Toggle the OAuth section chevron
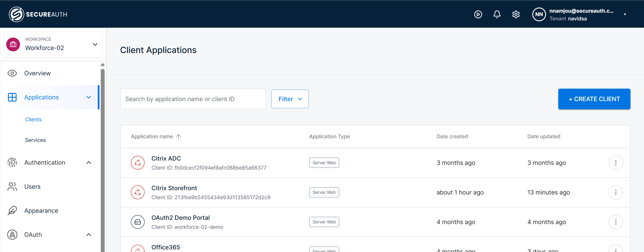This screenshot has height=252, width=644. click(89, 235)
